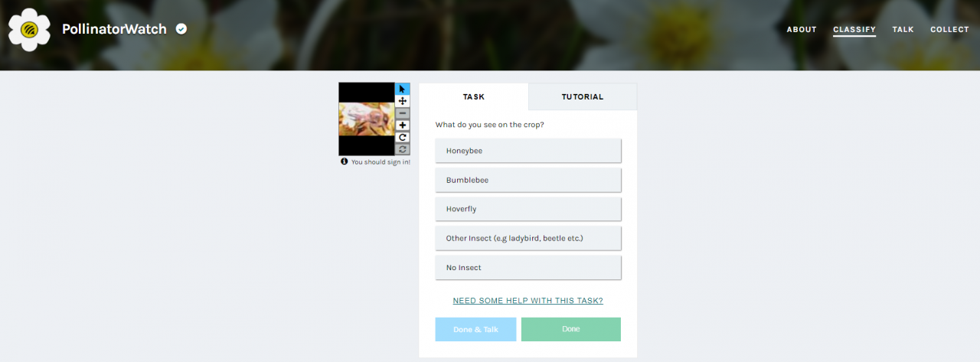This screenshot has height=362, width=980.
Task: Select the No Insect answer
Action: [528, 268]
